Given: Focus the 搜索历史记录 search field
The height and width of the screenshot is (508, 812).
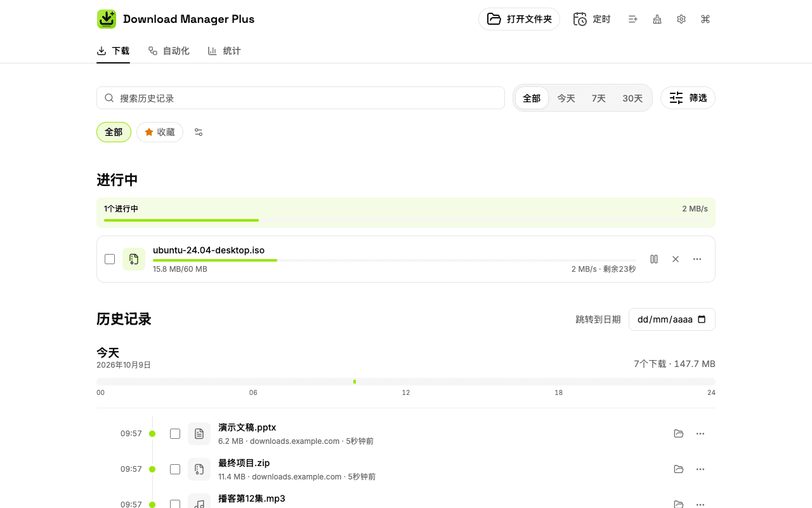Looking at the screenshot, I should click(301, 98).
